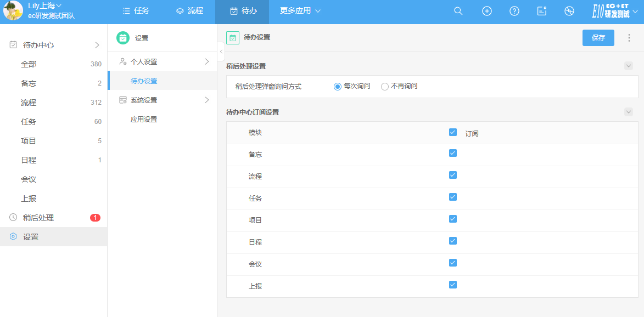
Task: Open 稍后处理 in the left sidebar
Action: tap(38, 218)
